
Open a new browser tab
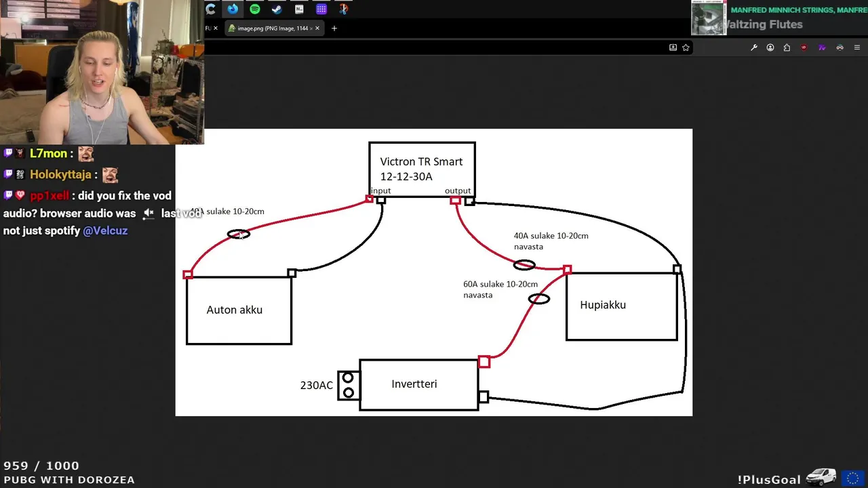[x=334, y=28]
